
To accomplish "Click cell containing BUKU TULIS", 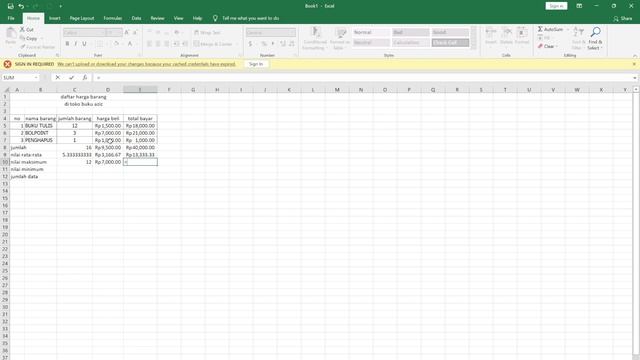I will click(40, 126).
